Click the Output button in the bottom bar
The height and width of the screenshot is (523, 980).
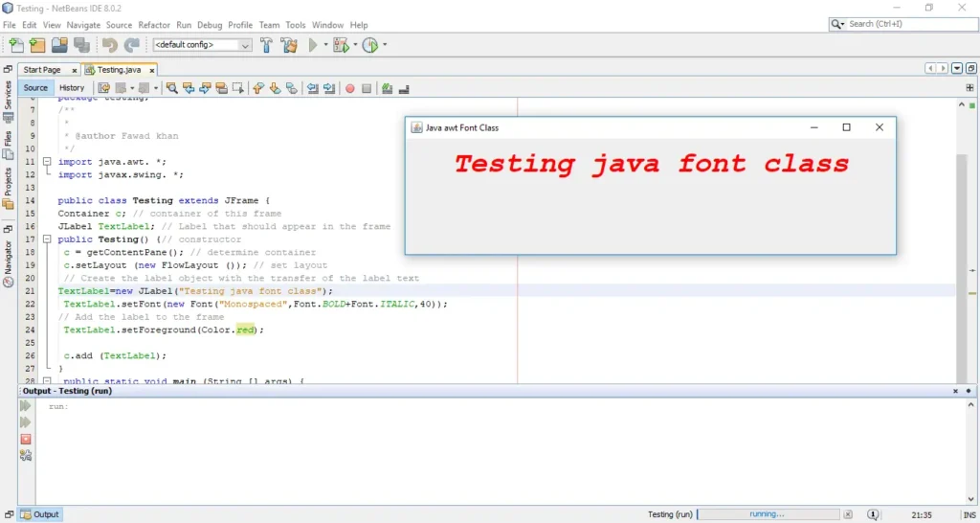pos(39,514)
